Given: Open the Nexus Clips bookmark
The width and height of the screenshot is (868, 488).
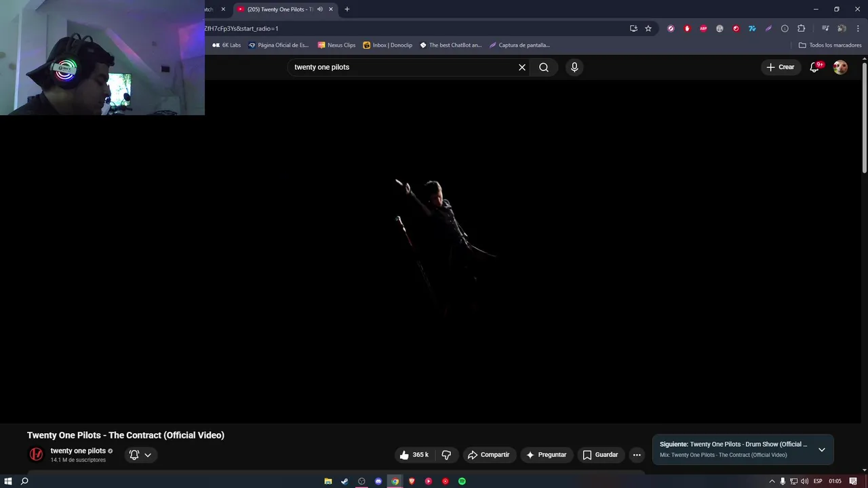Looking at the screenshot, I should [x=336, y=45].
